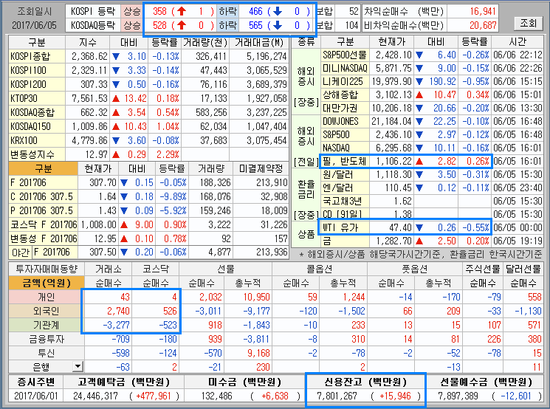Select the DOWJONES row label
This screenshot has width=550, height=409.
point(345,121)
